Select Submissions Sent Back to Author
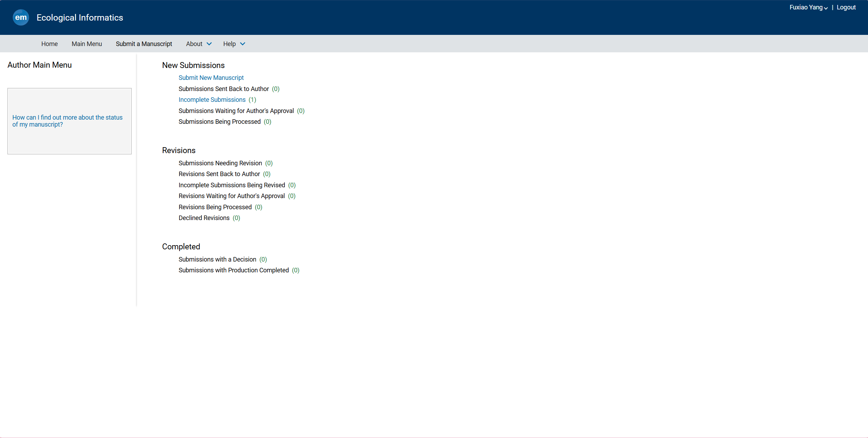 pyautogui.click(x=223, y=89)
